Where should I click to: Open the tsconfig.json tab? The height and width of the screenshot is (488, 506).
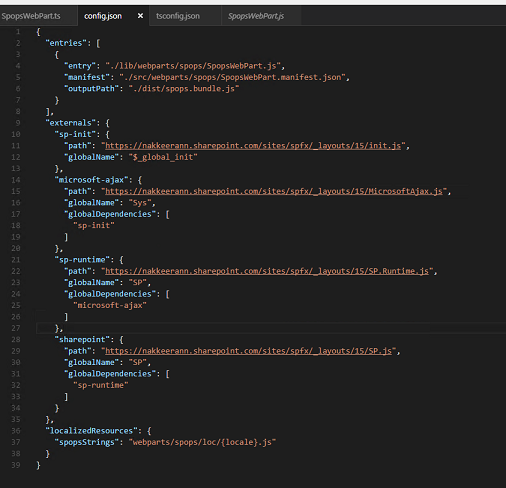pos(178,16)
